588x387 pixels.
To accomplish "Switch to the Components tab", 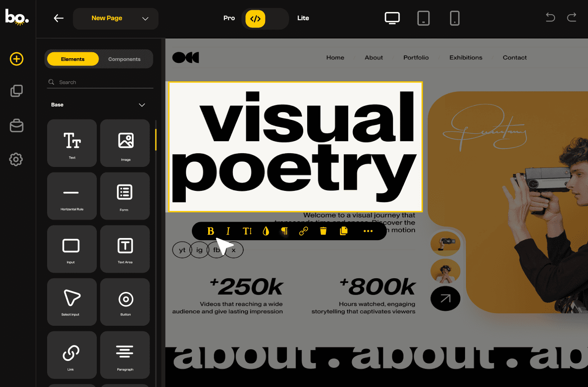I will pyautogui.click(x=124, y=59).
